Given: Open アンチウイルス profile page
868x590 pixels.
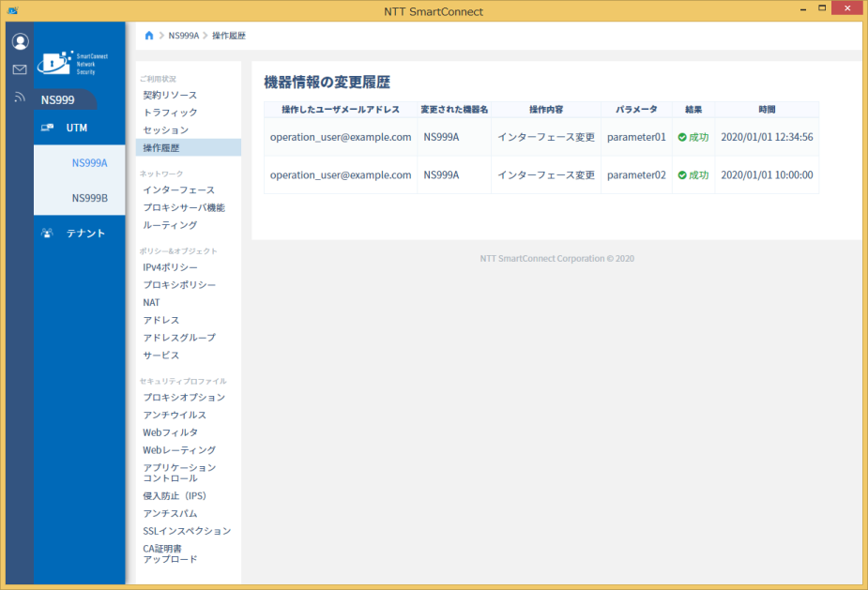Looking at the screenshot, I should 175,416.
